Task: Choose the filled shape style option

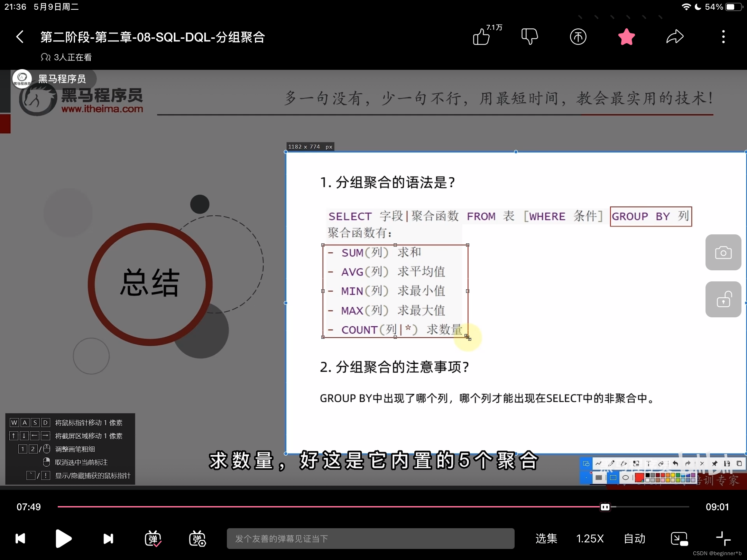Action: point(599,477)
